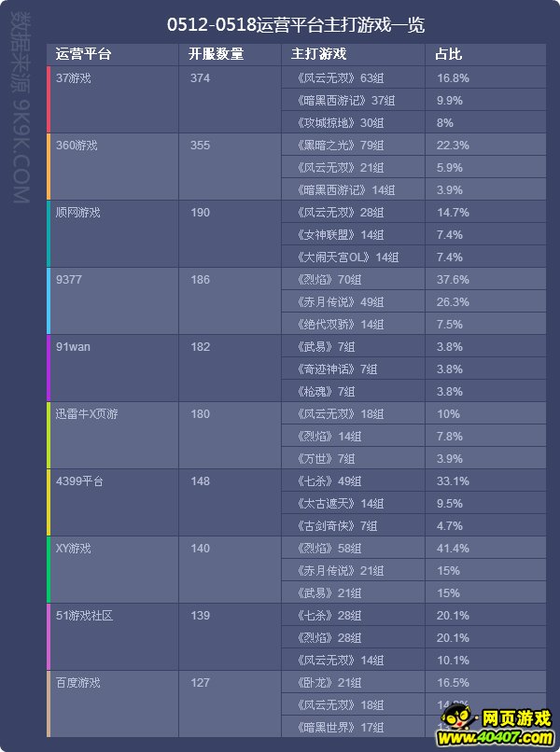Click the red color bar beside 37游戏
The width and height of the screenshot is (560, 752).
pos(49,99)
